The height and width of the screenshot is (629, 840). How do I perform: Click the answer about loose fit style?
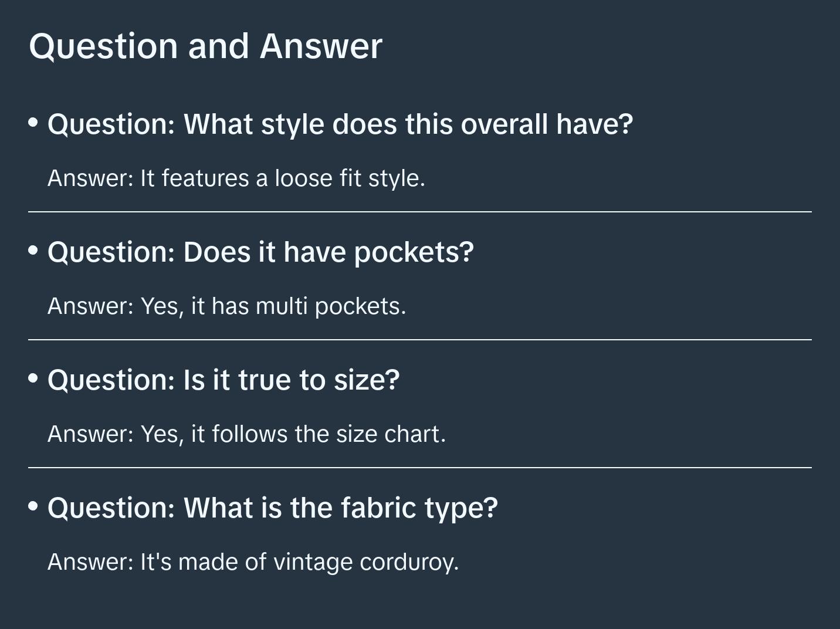[236, 178]
